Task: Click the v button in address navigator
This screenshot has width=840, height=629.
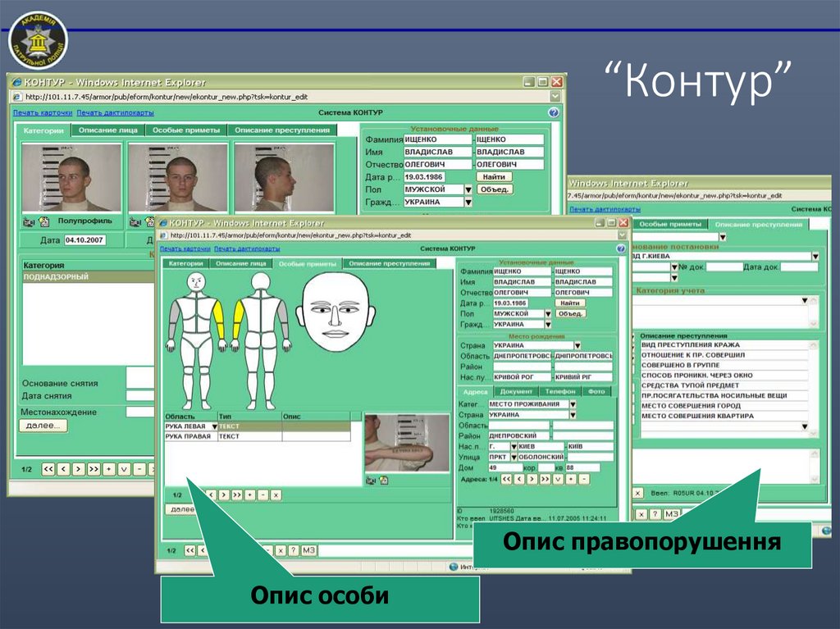Action: 558,479
